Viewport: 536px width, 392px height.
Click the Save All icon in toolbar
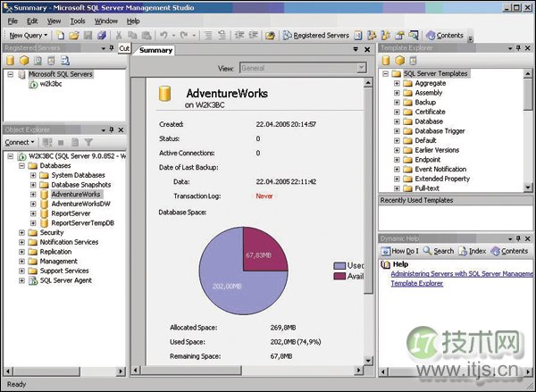102,35
